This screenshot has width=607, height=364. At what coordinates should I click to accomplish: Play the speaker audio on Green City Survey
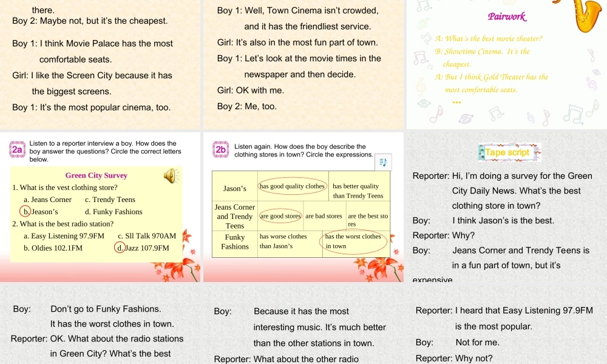171,175
